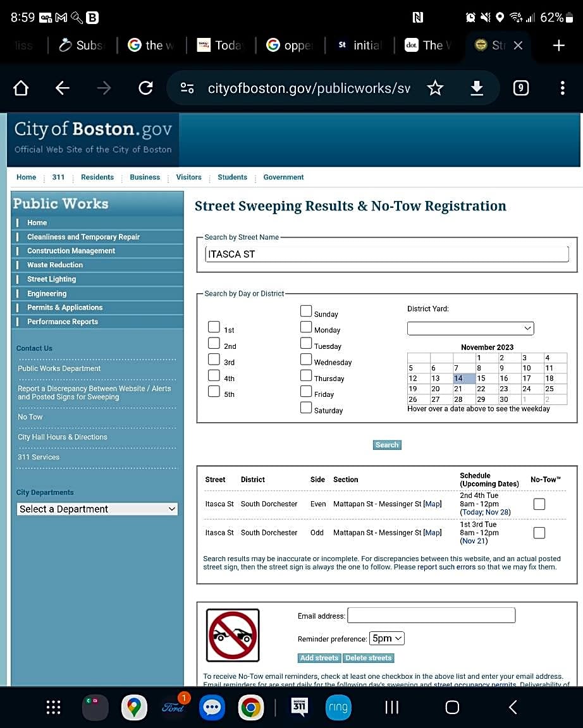
Task: Open the Select a Department dropdown
Action: tap(97, 509)
